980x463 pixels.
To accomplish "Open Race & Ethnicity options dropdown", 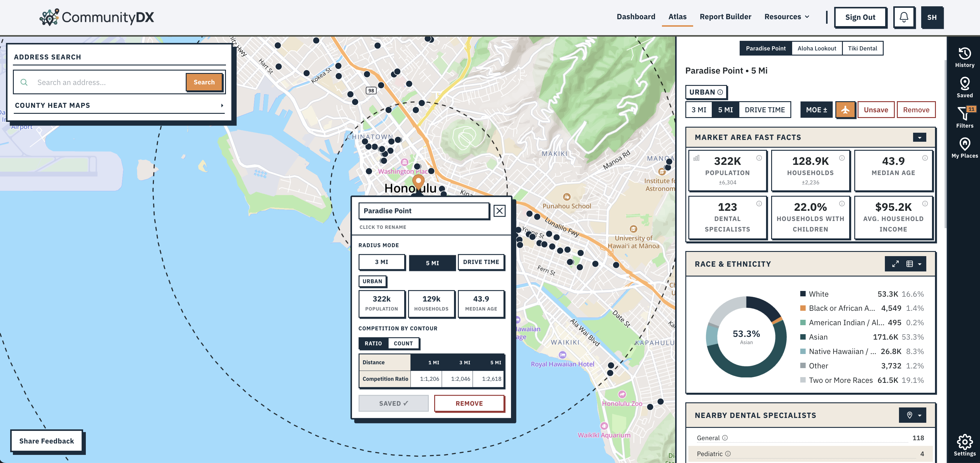I will (920, 264).
